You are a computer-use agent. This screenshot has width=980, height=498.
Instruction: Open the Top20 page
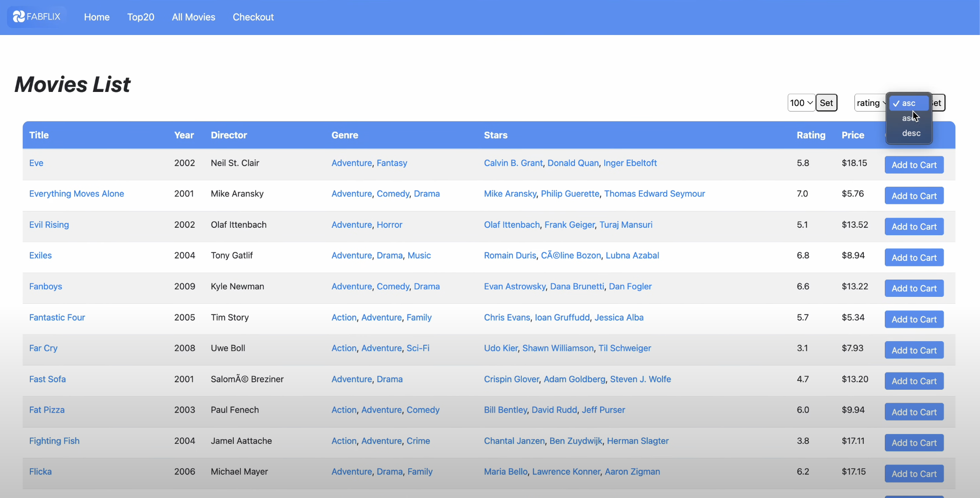pyautogui.click(x=140, y=17)
